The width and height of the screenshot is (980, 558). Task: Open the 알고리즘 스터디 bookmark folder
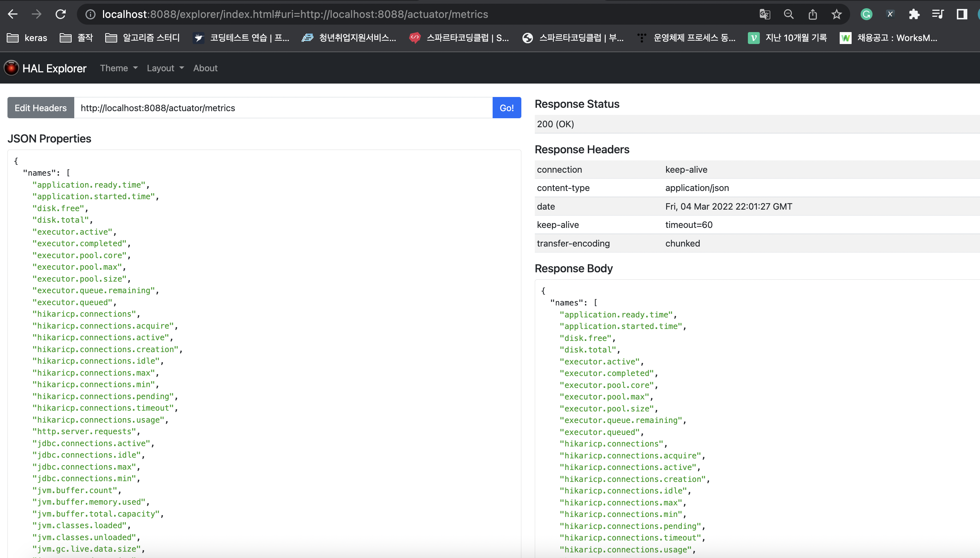143,38
